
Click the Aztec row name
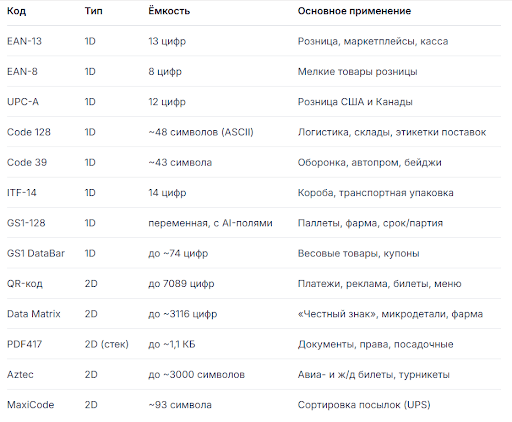[x=20, y=374]
